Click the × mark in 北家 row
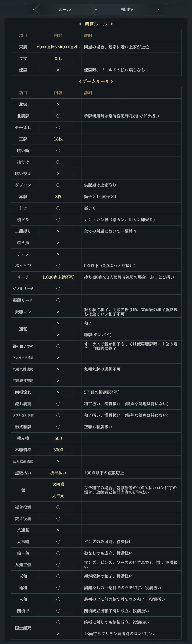192x644 pixels. pyautogui.click(x=58, y=105)
